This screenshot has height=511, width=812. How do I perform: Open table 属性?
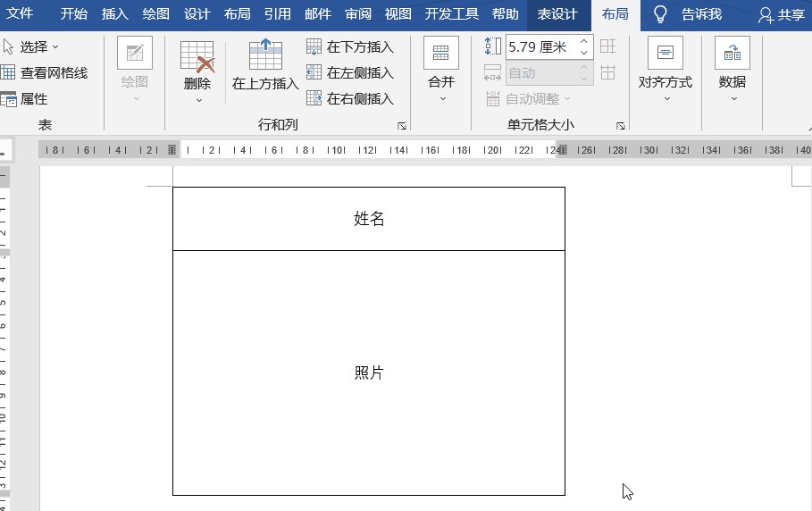(x=24, y=99)
